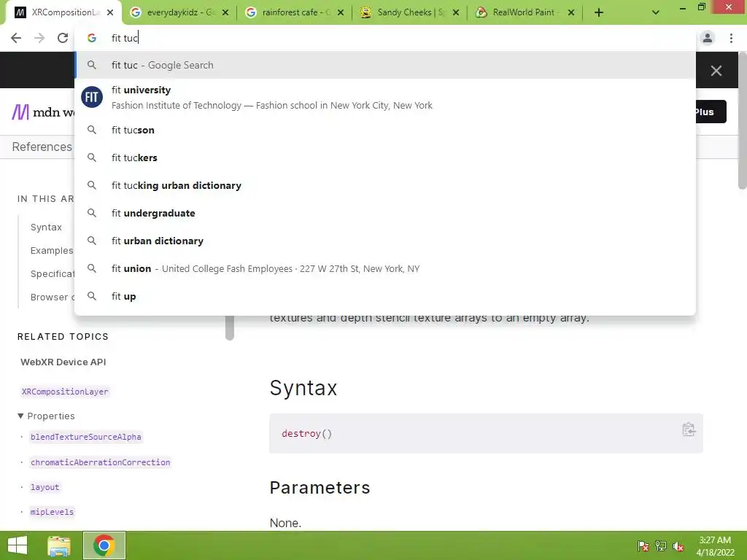This screenshot has width=747, height=560.
Task: Click the forward navigation arrow
Action: point(39,38)
